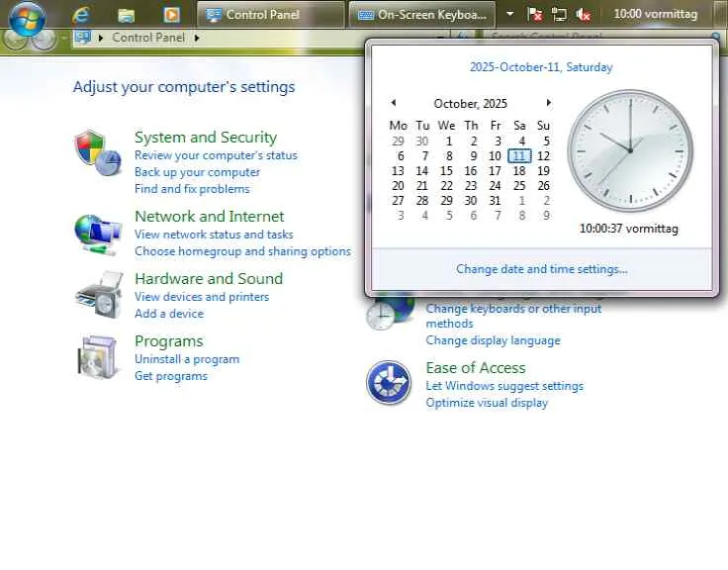Image resolution: width=728 pixels, height=570 pixels.
Task: Open Optimize visual display
Action: pyautogui.click(x=487, y=403)
